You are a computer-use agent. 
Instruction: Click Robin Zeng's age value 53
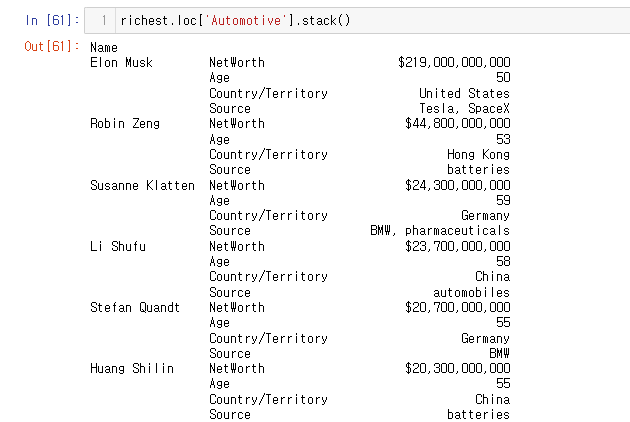point(503,139)
